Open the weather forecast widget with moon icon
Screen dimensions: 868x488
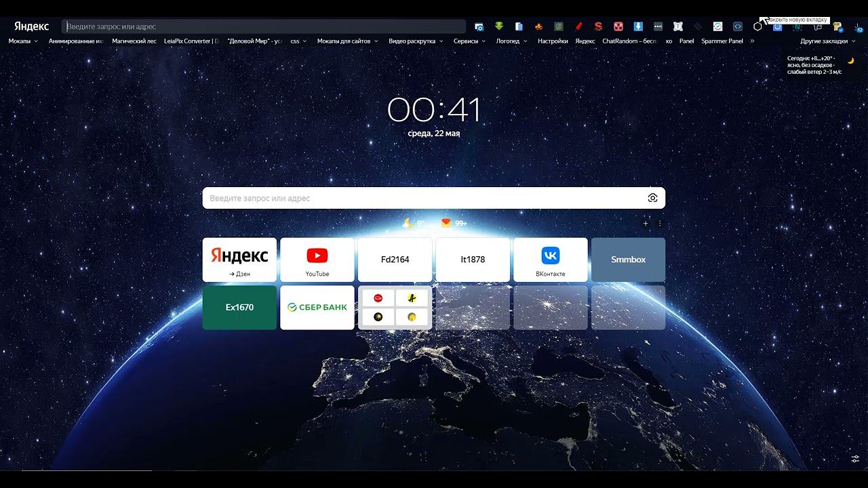point(820,65)
